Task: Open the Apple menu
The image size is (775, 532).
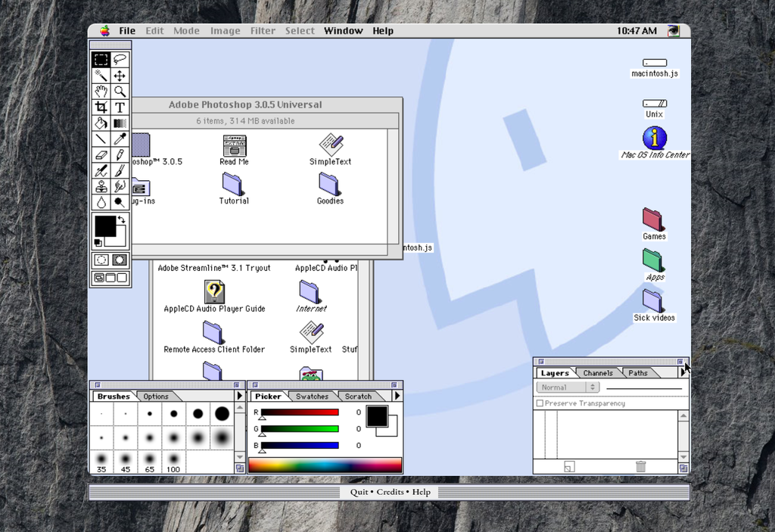Action: click(104, 31)
